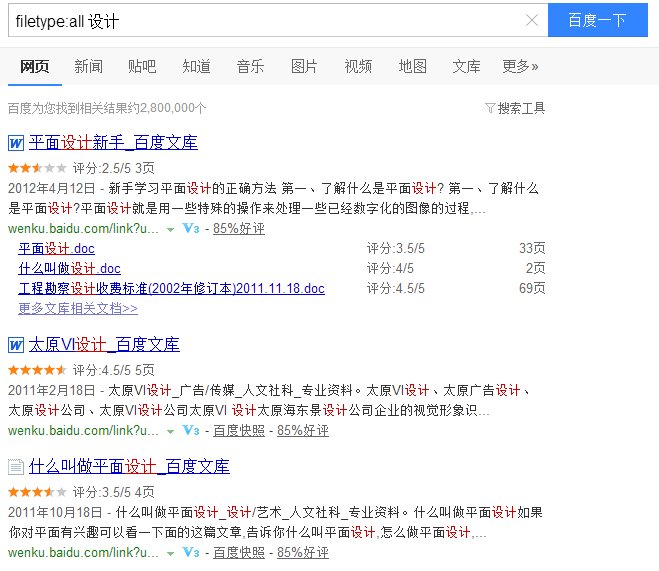Open the 什么叫做设计.doc sub-link
Screen dimensions: 659x571
(x=69, y=268)
